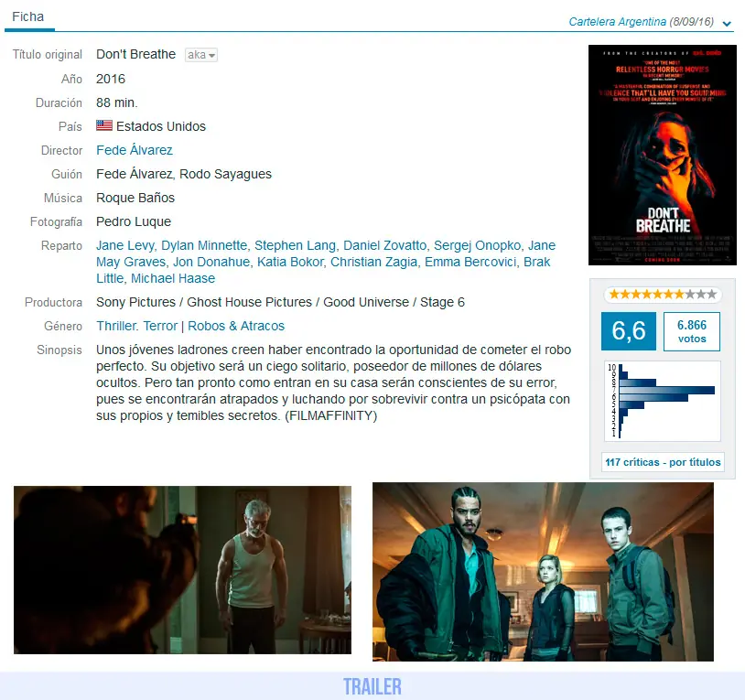Open Christian Zagia cast link

[374, 262]
